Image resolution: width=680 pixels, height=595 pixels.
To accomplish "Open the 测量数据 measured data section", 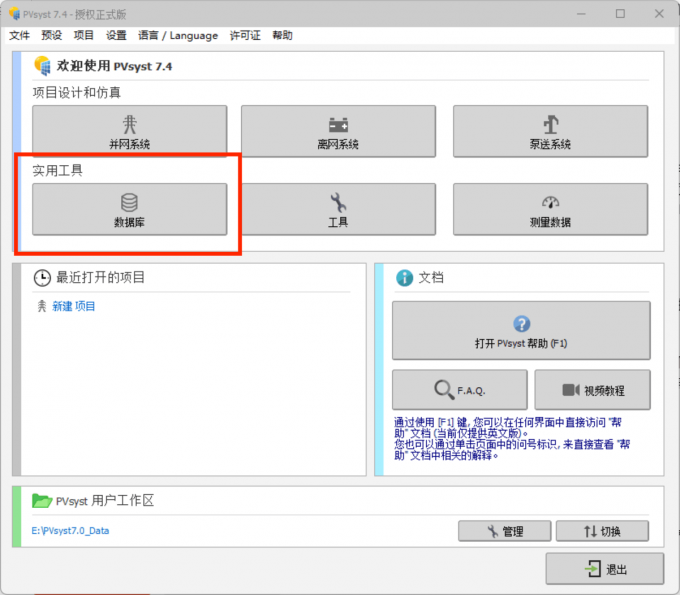I will (x=550, y=209).
